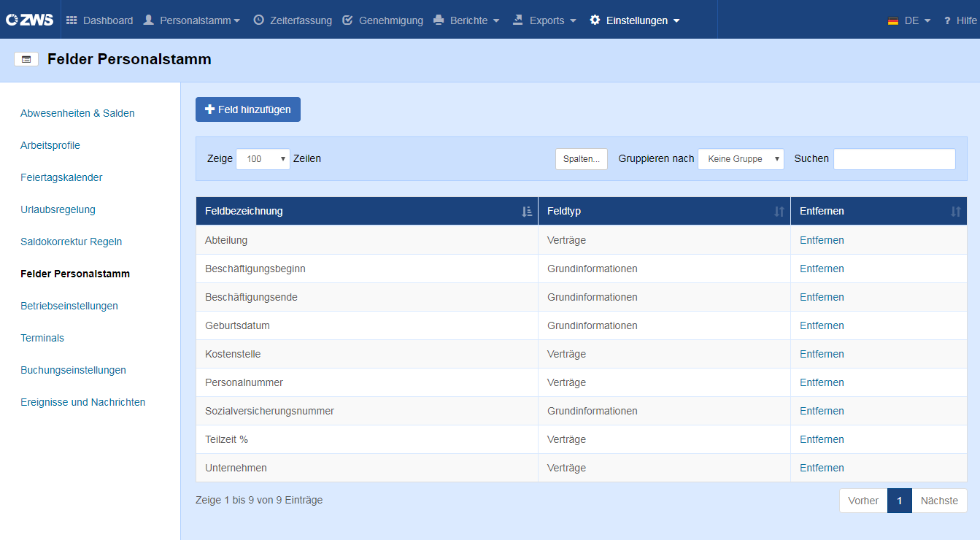Click the Genehmigung checkmark icon

pyautogui.click(x=348, y=20)
